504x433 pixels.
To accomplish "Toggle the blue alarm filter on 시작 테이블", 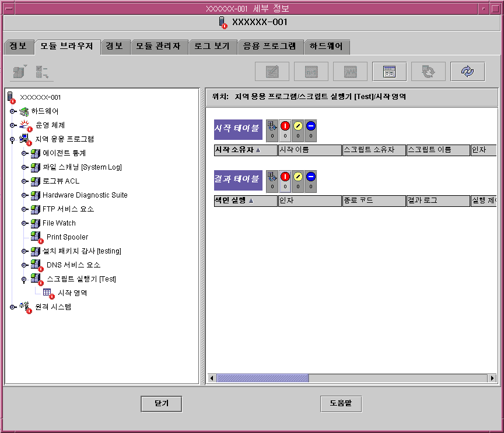I will point(311,126).
